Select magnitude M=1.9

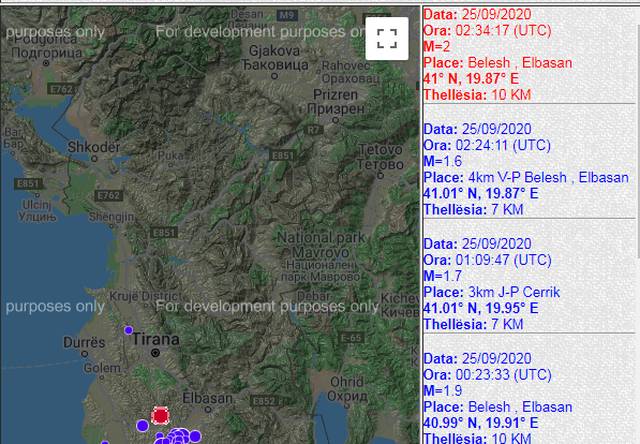tap(442, 390)
